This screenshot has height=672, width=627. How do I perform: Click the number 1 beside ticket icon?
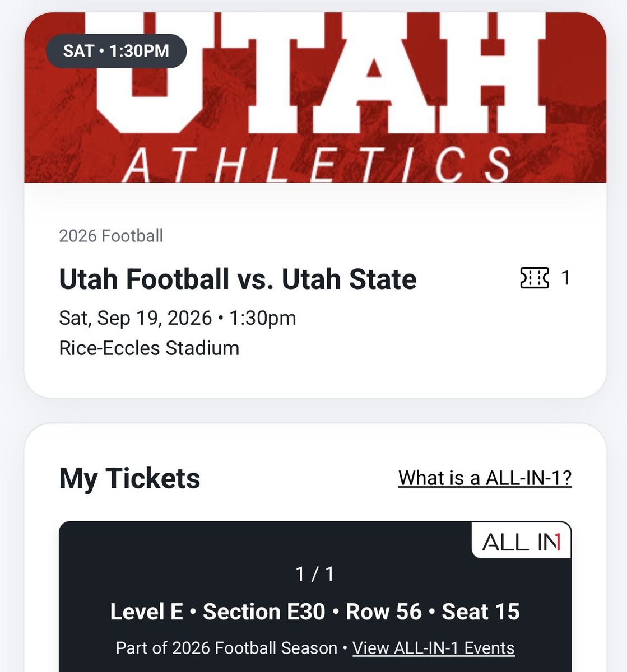(x=565, y=278)
